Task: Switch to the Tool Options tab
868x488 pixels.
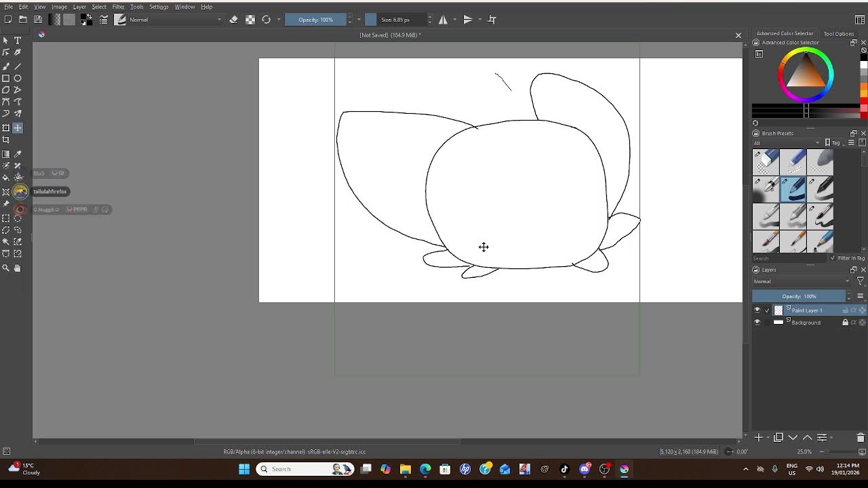Action: [839, 34]
